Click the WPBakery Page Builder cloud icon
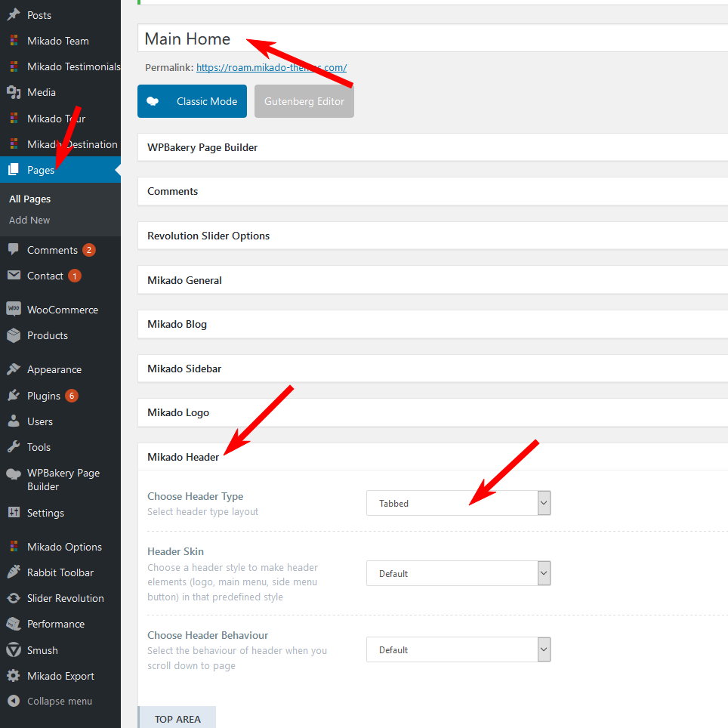Viewport: 728px width, 728px height. (14, 474)
